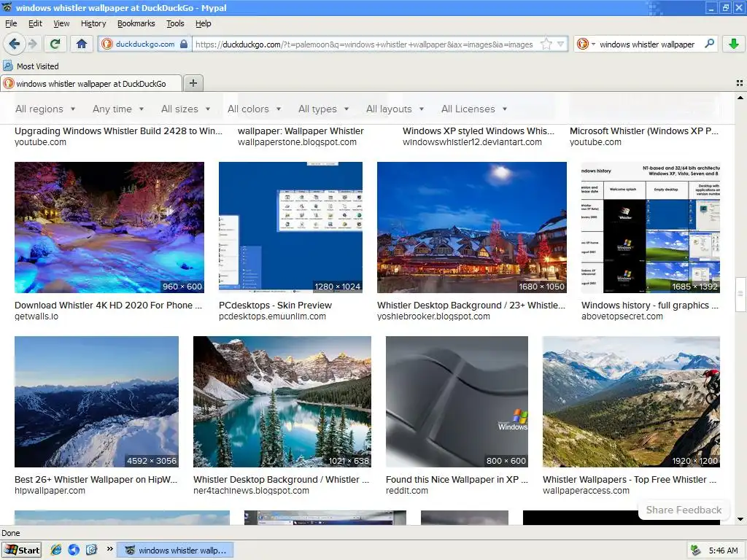Open the Windows history graphics thumbnail
The height and width of the screenshot is (560, 747).
[x=651, y=227]
